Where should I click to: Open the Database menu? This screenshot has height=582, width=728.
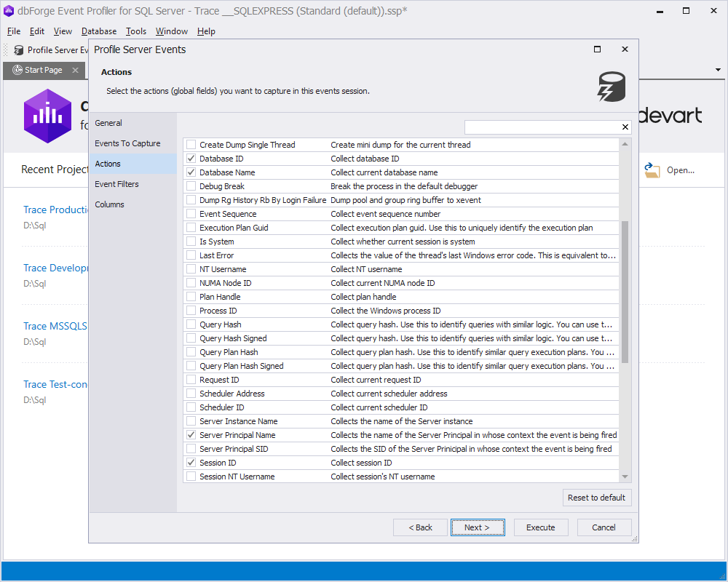point(99,31)
